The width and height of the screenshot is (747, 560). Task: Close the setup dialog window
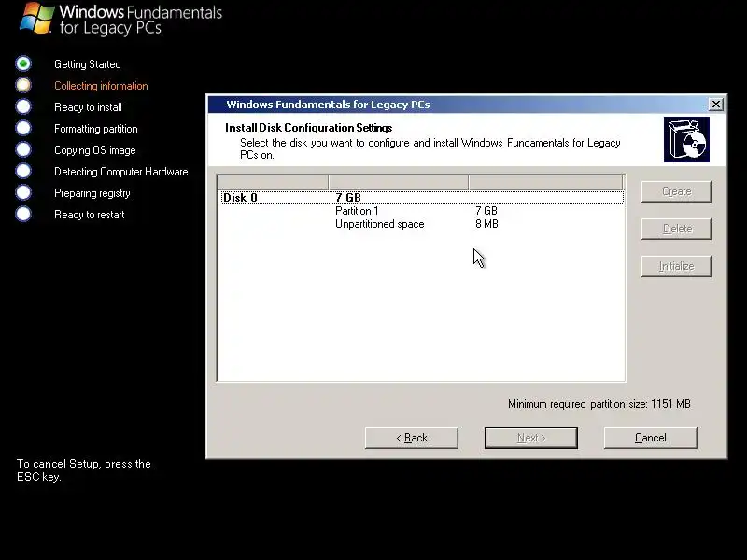click(x=715, y=105)
